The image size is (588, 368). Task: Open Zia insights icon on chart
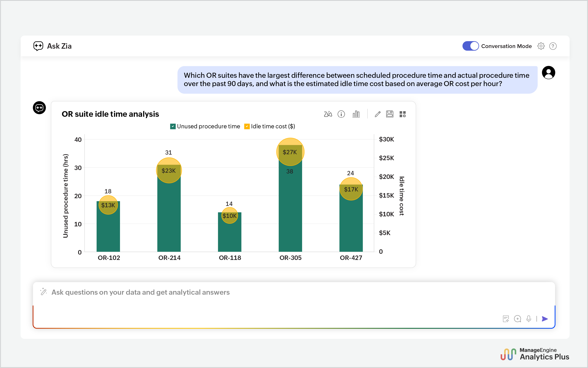328,114
